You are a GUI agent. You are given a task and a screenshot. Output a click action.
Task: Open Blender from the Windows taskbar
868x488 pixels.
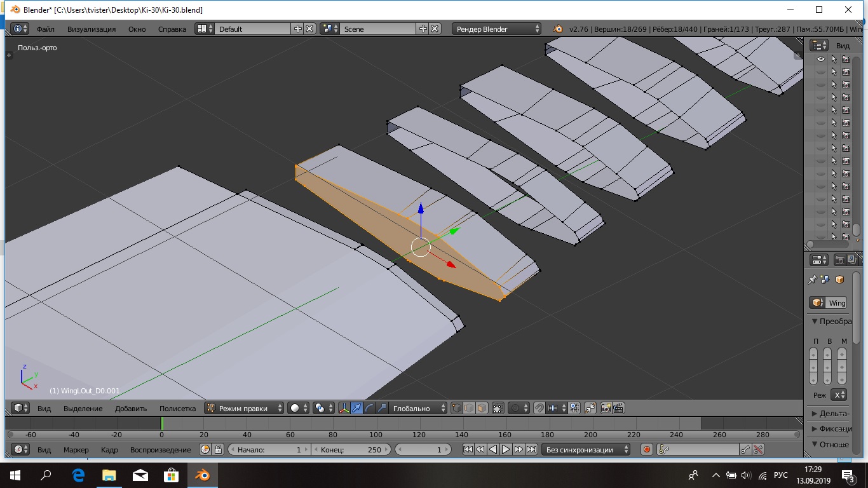pyautogui.click(x=202, y=475)
